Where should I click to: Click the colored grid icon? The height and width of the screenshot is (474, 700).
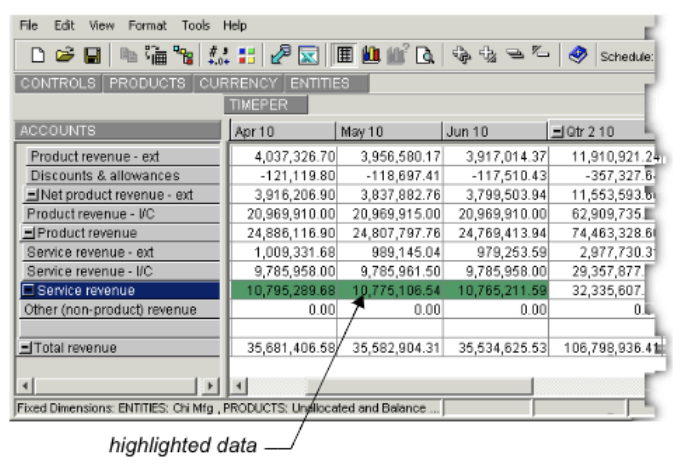point(245,56)
